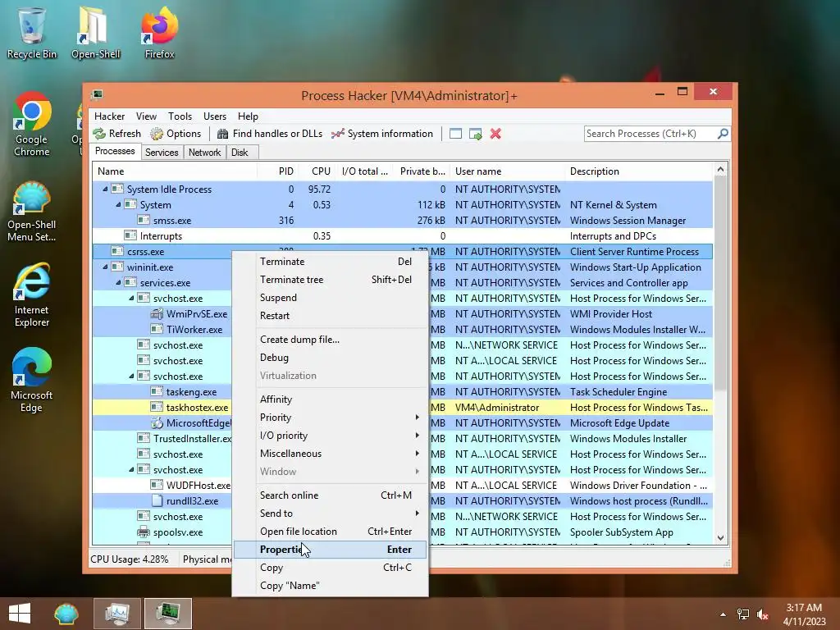Choose Terminate tree in context menu

(330, 280)
